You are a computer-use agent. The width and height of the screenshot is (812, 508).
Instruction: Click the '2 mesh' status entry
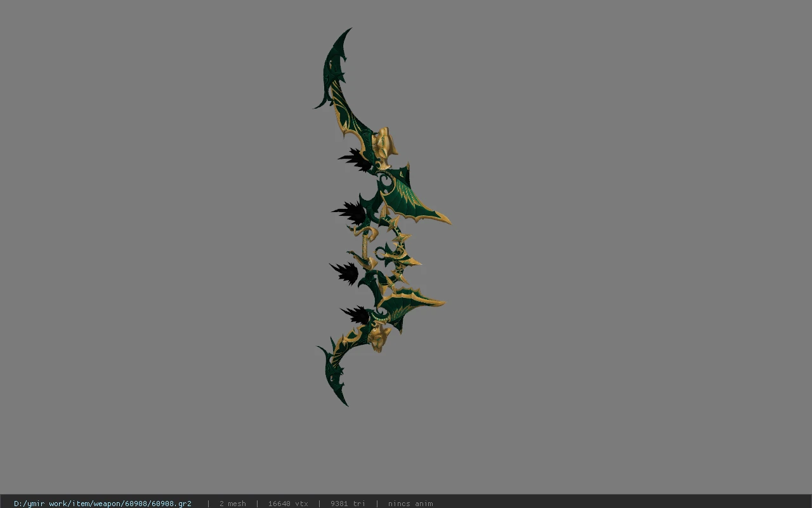point(233,504)
